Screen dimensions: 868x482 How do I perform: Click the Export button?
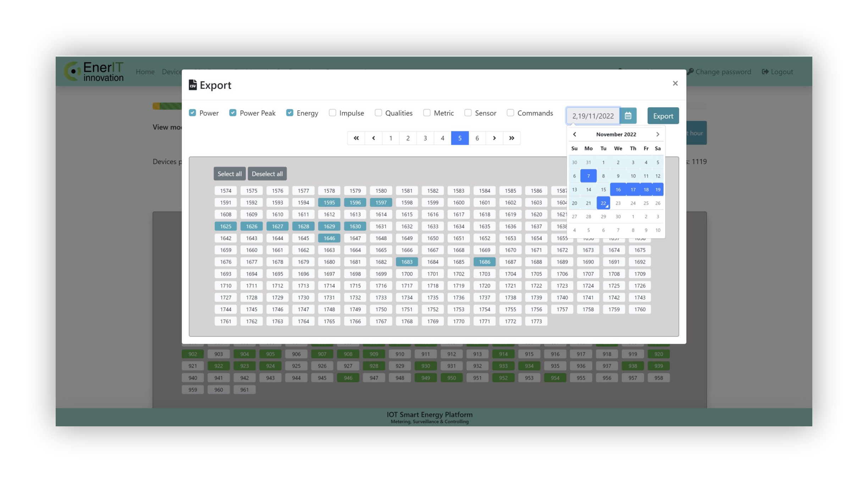point(663,116)
